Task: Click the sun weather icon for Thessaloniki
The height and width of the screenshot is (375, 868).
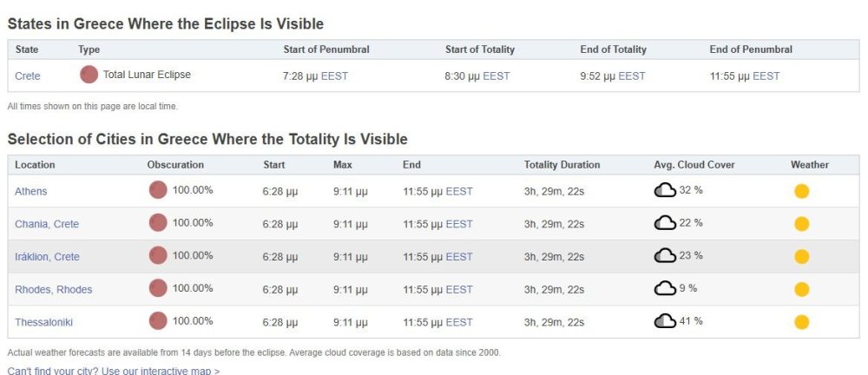Action: coord(801,322)
